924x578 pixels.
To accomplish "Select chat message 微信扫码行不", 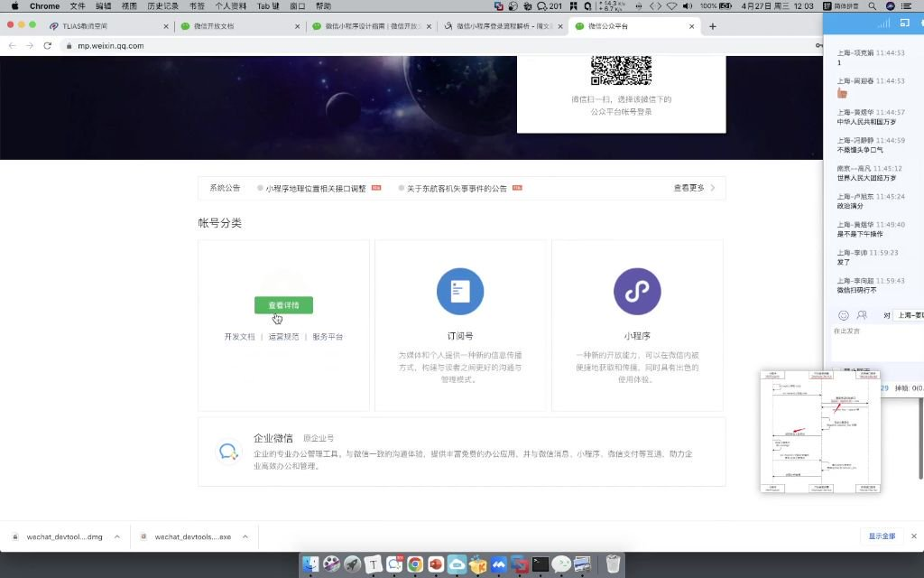I will click(857, 290).
